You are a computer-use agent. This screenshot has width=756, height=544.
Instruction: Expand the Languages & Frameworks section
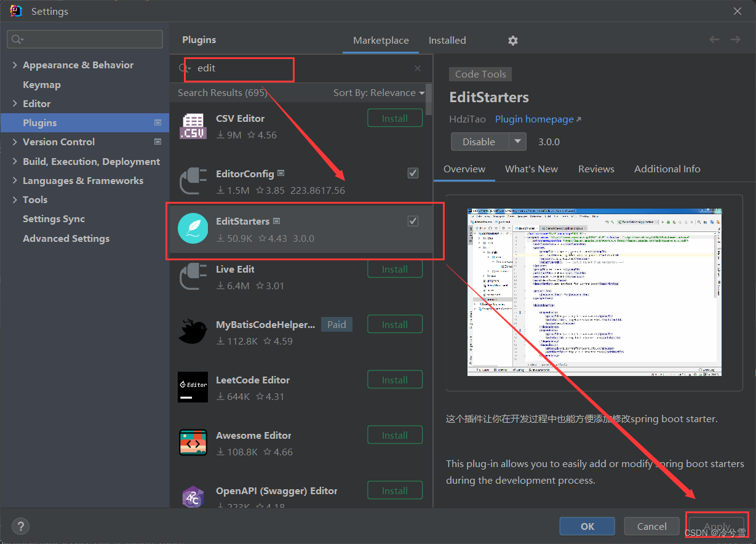(x=15, y=181)
